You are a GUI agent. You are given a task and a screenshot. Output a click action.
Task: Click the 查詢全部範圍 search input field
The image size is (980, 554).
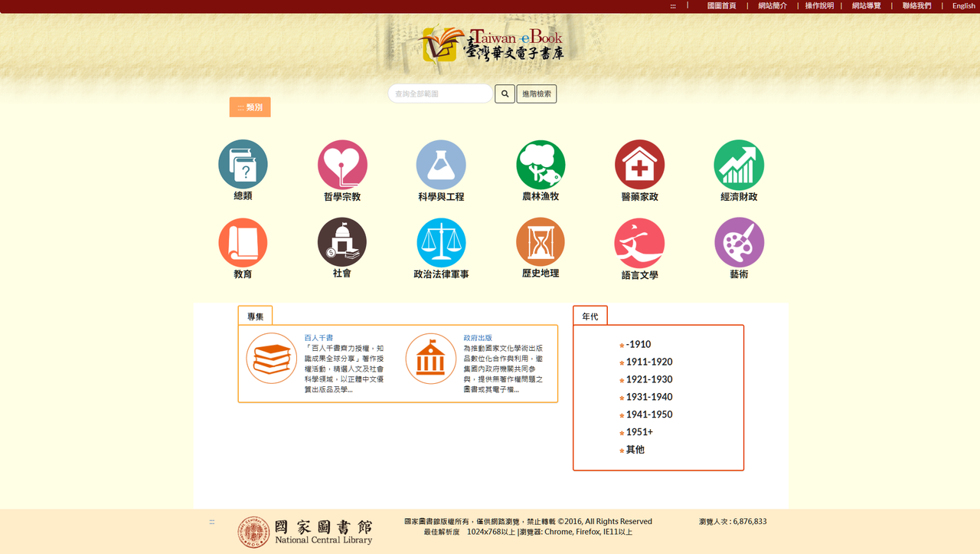(440, 93)
